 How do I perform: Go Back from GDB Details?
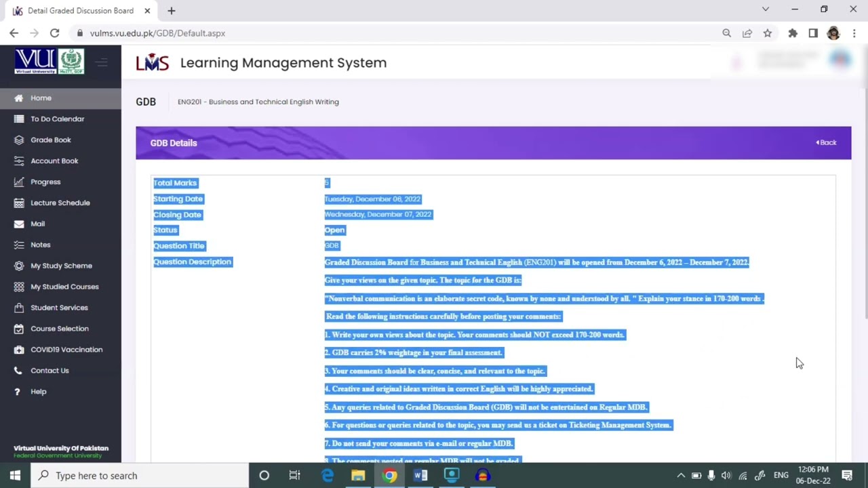[826, 142]
